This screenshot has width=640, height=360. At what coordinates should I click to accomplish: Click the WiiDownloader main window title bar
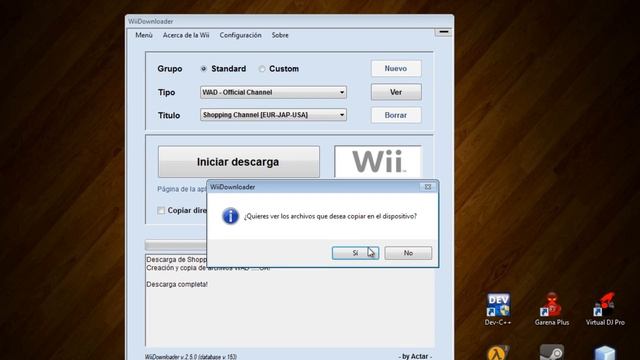(x=289, y=21)
